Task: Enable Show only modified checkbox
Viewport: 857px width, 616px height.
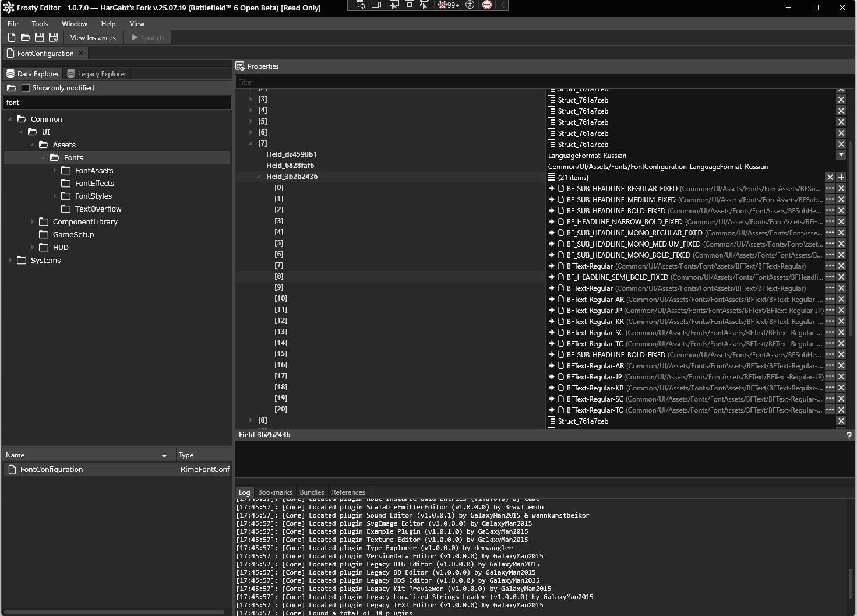Action: point(26,88)
